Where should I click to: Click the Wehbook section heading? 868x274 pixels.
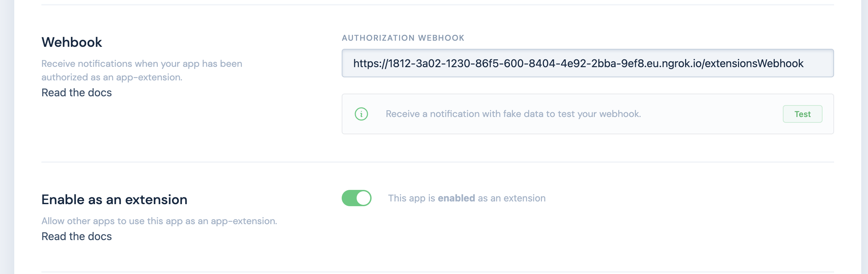[72, 42]
